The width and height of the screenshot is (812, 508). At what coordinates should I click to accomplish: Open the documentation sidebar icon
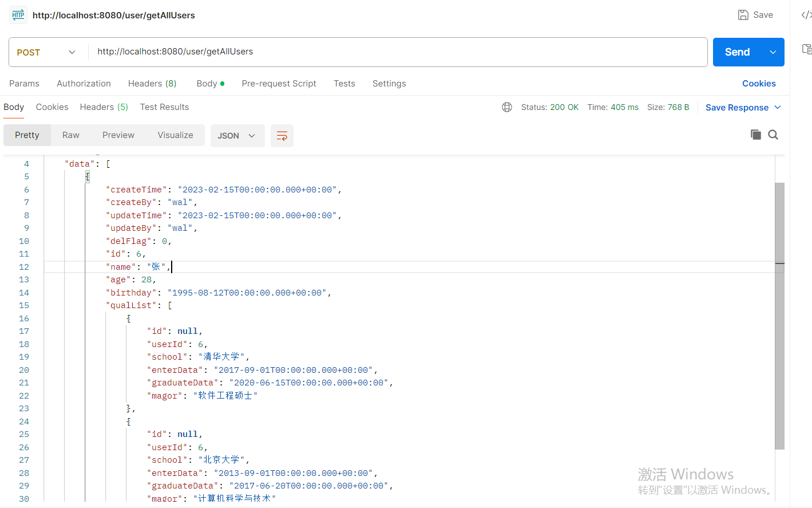coord(807,49)
